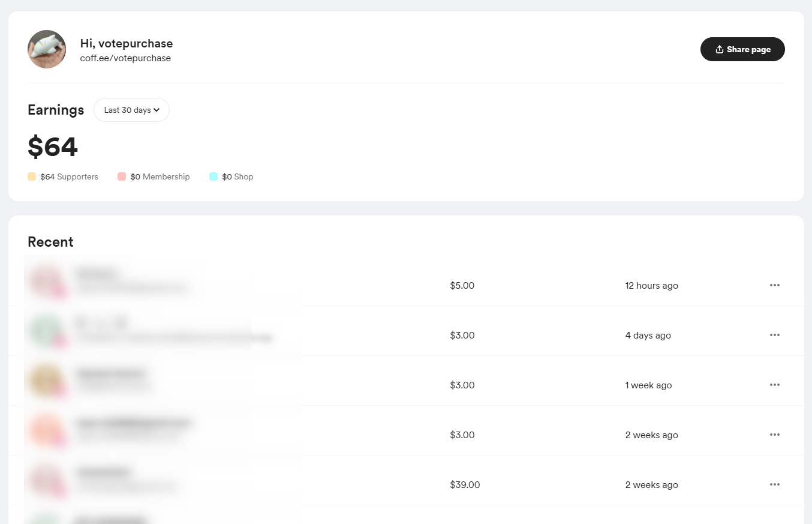Open options menu for the $5.00 transaction

(774, 285)
